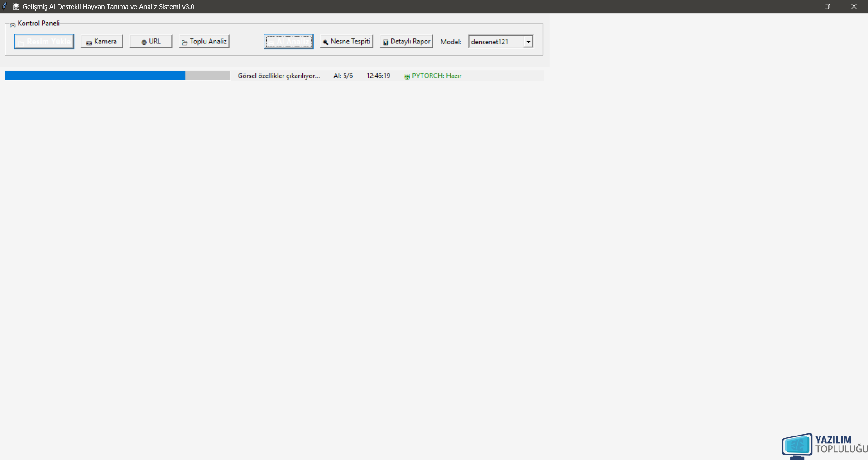Click the 'Kontrol Paneli' group title

click(38, 23)
